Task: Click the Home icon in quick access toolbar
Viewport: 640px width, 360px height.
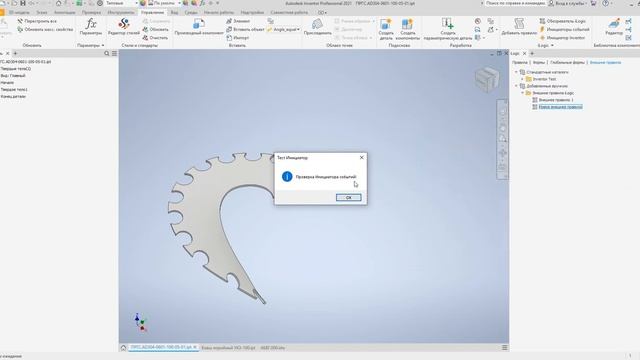Action: (x=58, y=3)
